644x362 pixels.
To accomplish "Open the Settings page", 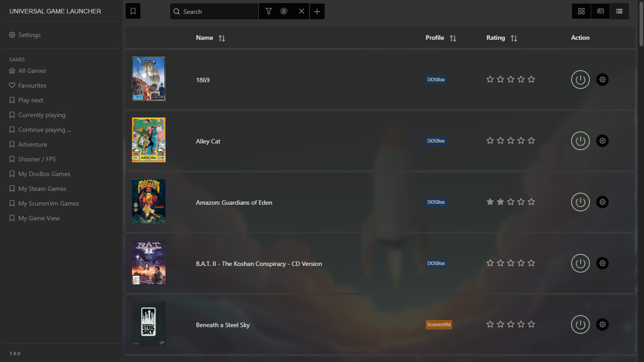I will click(29, 34).
